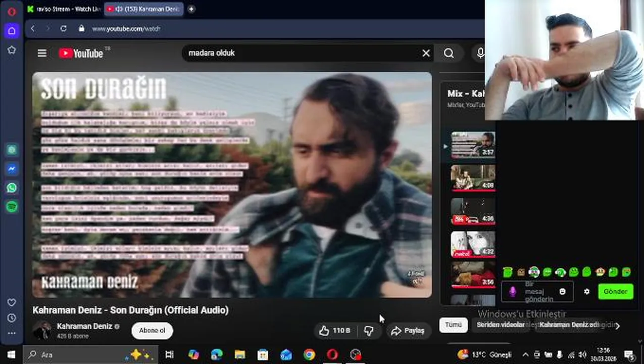Play the 4:32 playlist thumbnail
The width and height of the screenshot is (644, 364).
pos(473,244)
